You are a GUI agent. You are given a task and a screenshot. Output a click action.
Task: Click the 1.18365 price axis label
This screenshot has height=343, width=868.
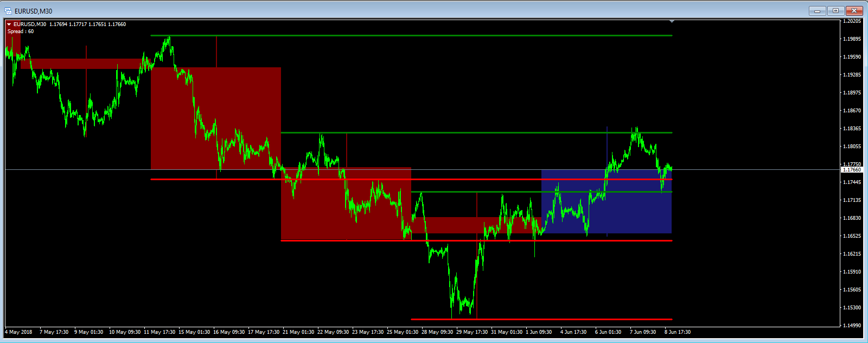[852, 129]
